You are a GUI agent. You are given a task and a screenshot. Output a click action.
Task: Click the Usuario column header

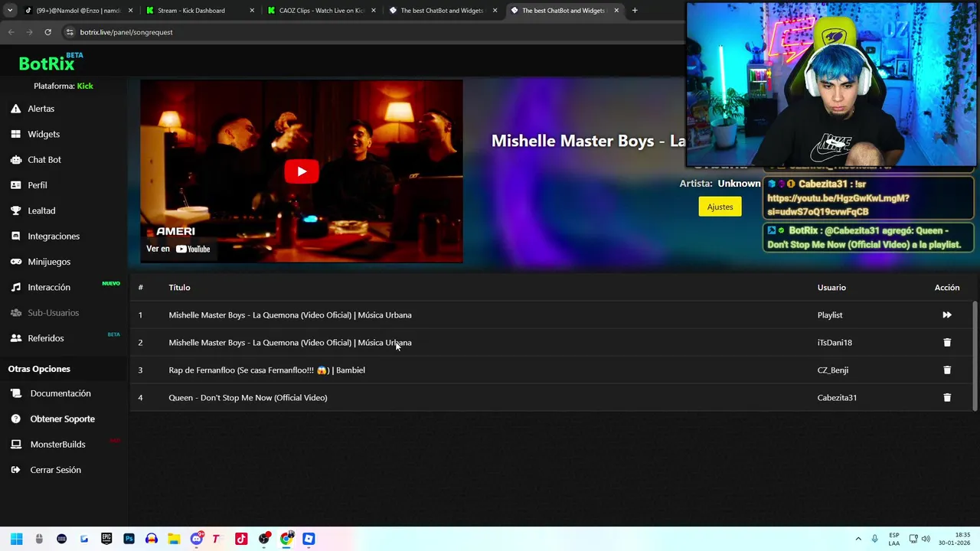(x=831, y=287)
